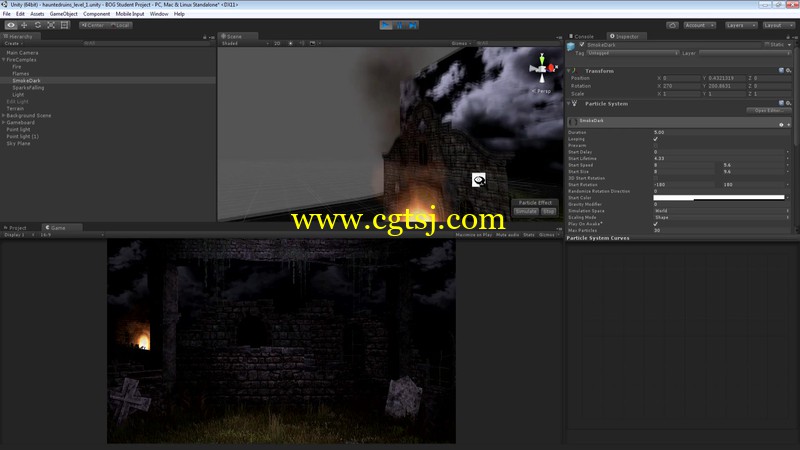800x450 pixels.
Task: Click the plus icon on SmokeDark module
Action: (788, 124)
